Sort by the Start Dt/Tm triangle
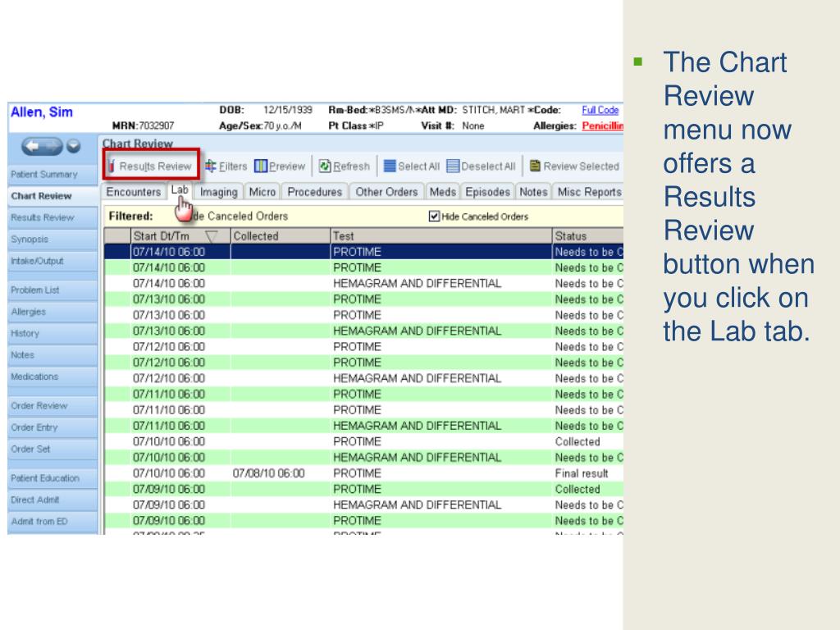The height and width of the screenshot is (630, 840). (x=212, y=236)
